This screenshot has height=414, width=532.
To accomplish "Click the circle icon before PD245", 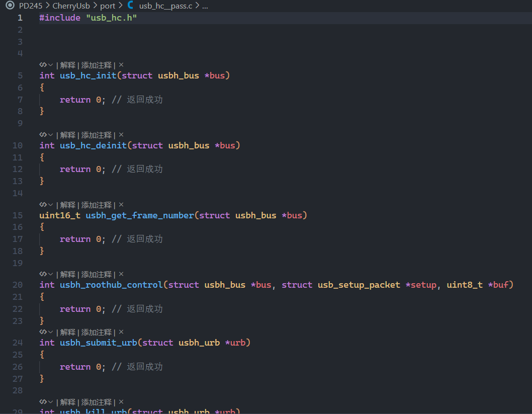I will 10,6.
